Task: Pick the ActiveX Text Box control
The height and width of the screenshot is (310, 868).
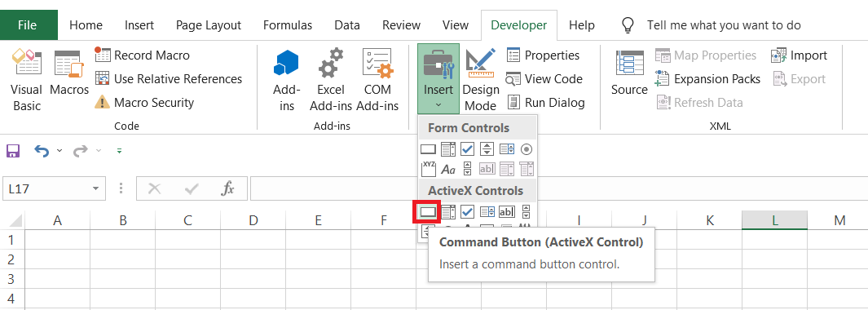Action: (x=506, y=211)
